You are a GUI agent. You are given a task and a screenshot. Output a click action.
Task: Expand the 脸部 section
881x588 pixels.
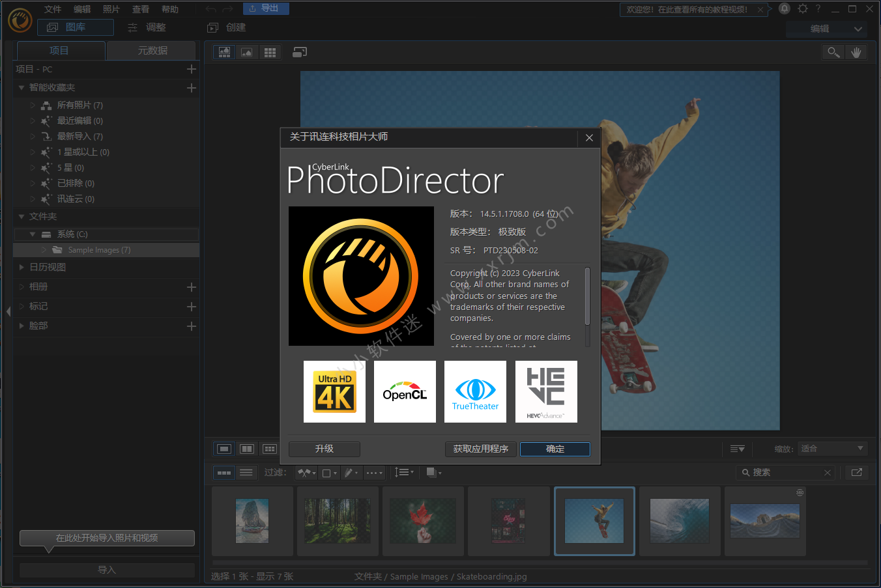click(22, 326)
